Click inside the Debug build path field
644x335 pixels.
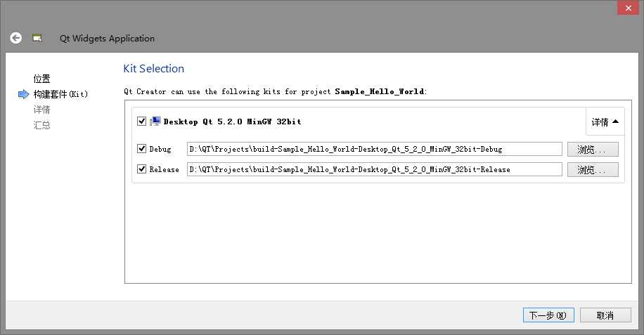(375, 149)
